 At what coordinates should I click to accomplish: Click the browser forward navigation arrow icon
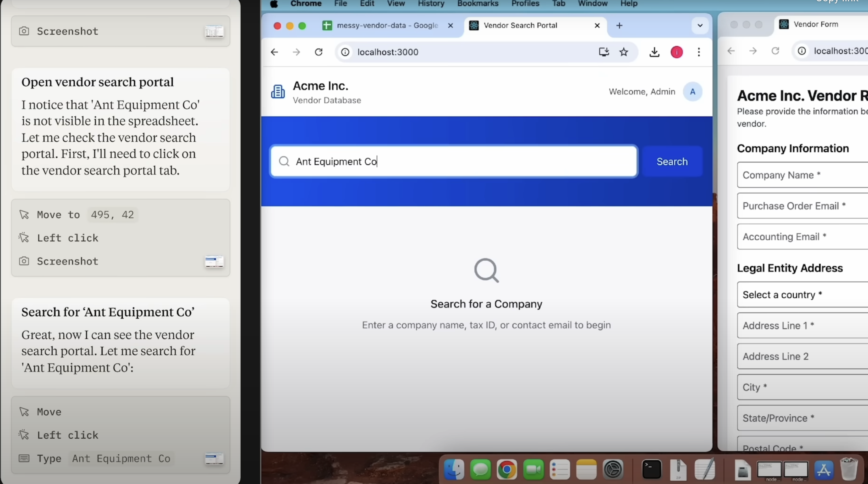(x=296, y=52)
